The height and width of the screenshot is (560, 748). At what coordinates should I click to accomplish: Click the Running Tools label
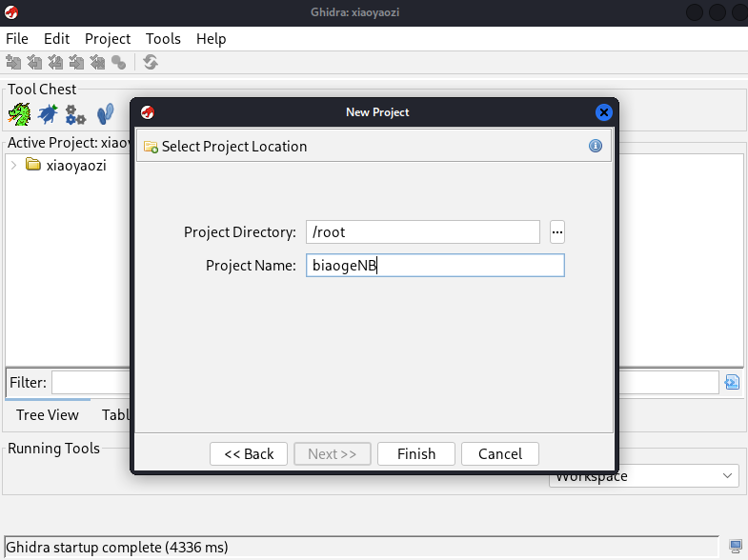pyautogui.click(x=53, y=448)
